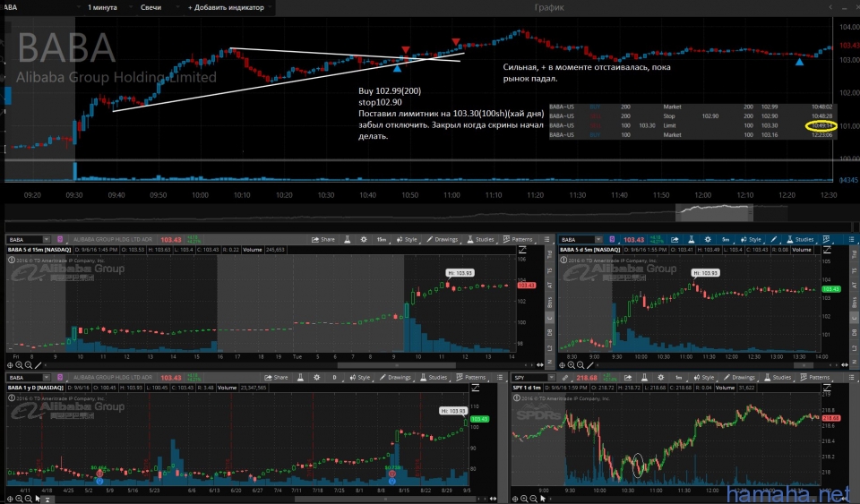Toggle the L2 side tab of BABA 15m chart
860x504 pixels.
pyautogui.click(x=549, y=348)
